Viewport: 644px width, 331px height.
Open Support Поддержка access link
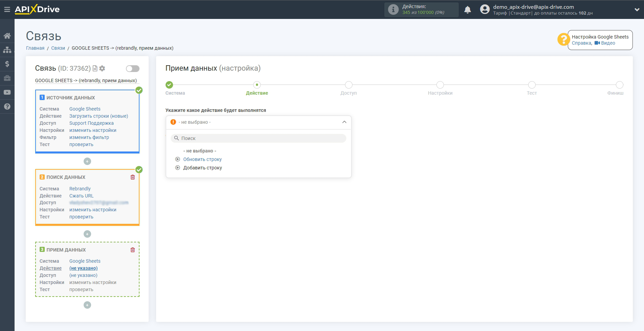point(91,123)
